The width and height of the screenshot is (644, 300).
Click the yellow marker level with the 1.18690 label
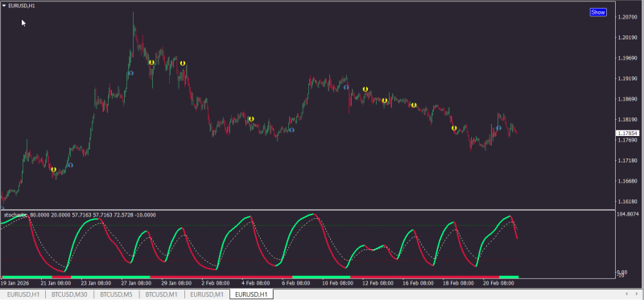click(385, 101)
